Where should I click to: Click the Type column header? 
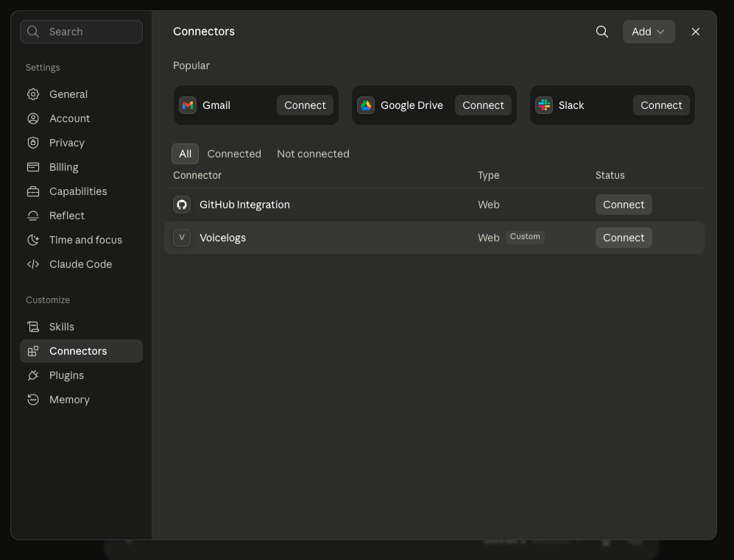coord(488,175)
